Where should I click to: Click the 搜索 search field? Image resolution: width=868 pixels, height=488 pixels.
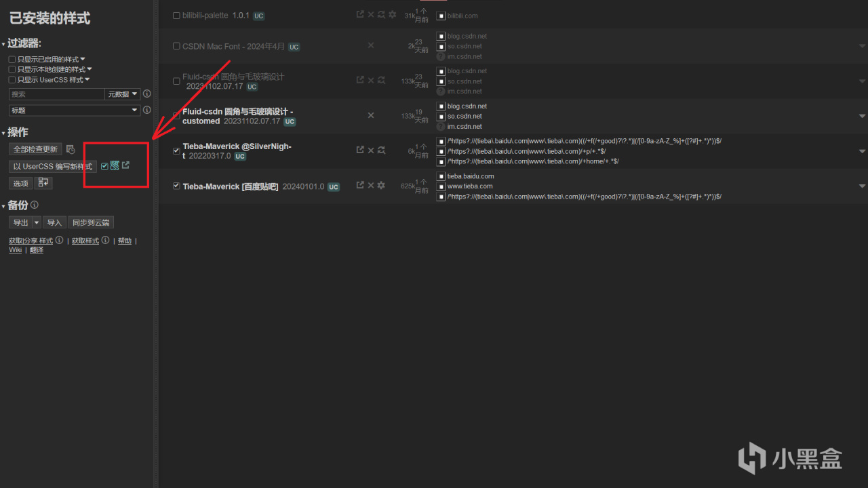[56, 94]
